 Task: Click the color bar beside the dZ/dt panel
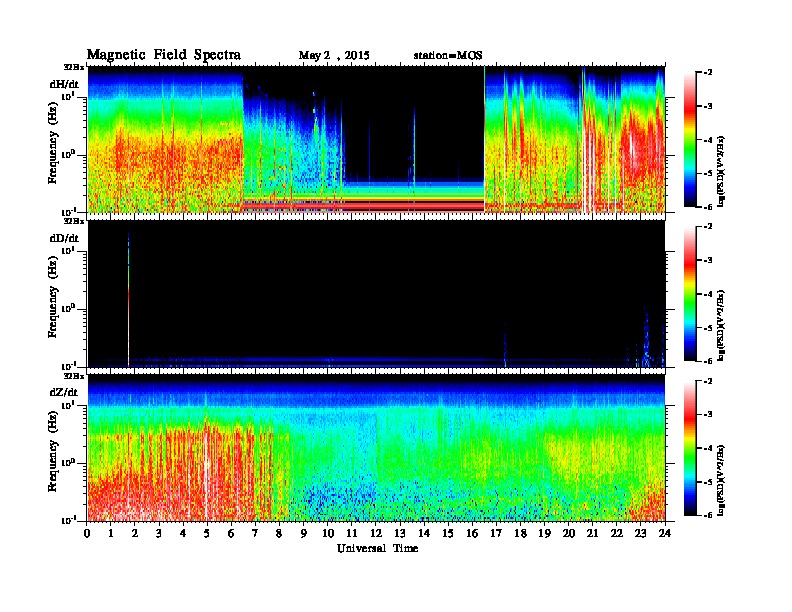pyautogui.click(x=690, y=448)
